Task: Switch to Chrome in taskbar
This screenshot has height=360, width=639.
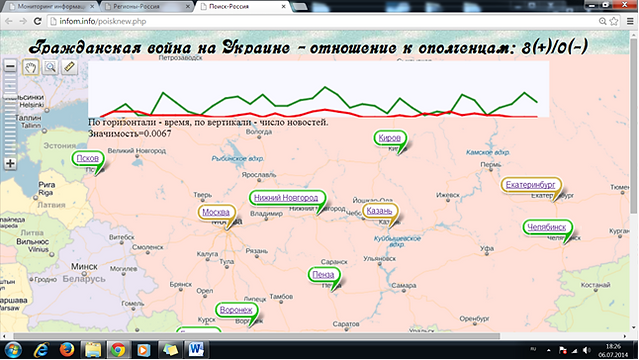Action: (118, 350)
